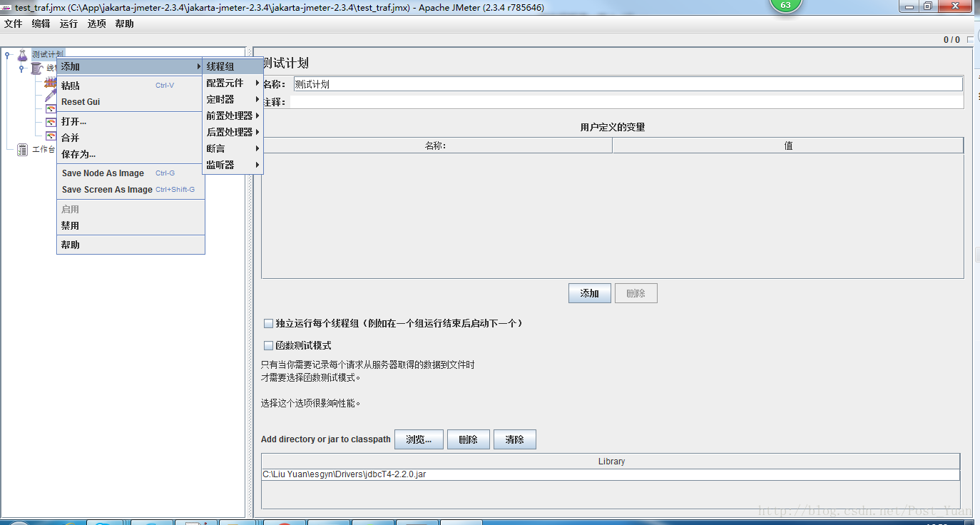
Task: Choose 线程组 from the add submenu
Action: coord(233,66)
